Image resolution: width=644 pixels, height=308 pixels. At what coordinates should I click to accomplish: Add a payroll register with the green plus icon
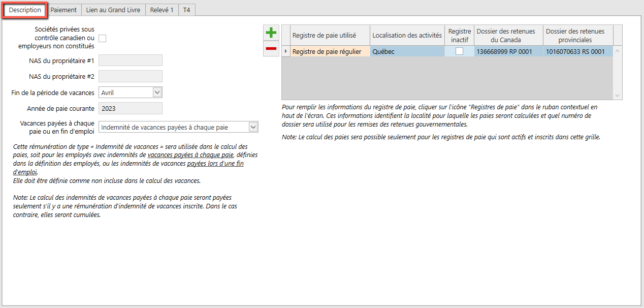pos(271,33)
